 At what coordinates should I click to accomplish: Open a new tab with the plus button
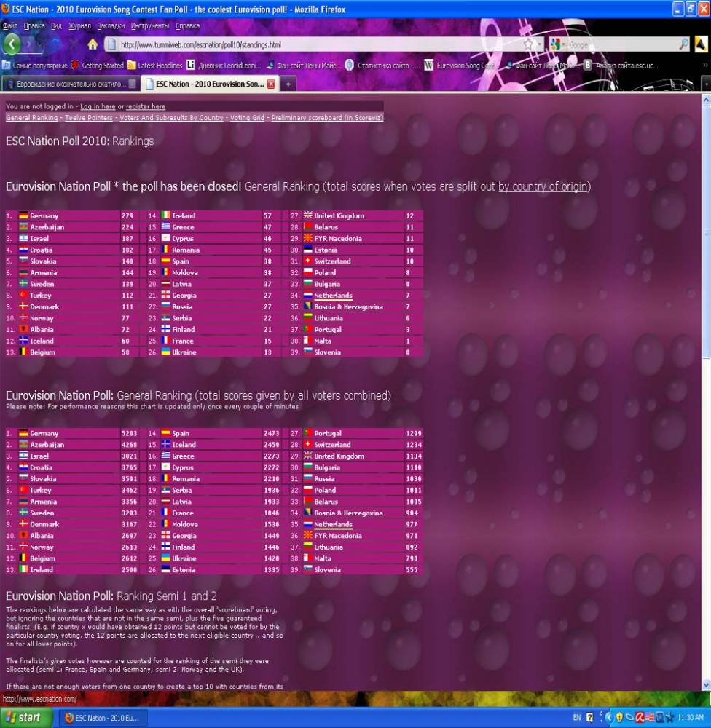tap(288, 84)
